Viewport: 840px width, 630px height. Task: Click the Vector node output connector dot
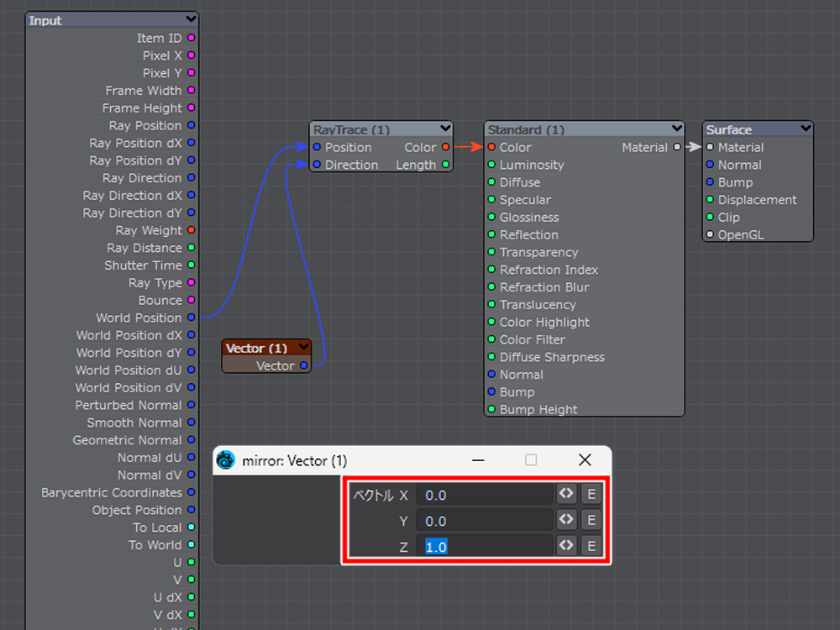point(303,365)
